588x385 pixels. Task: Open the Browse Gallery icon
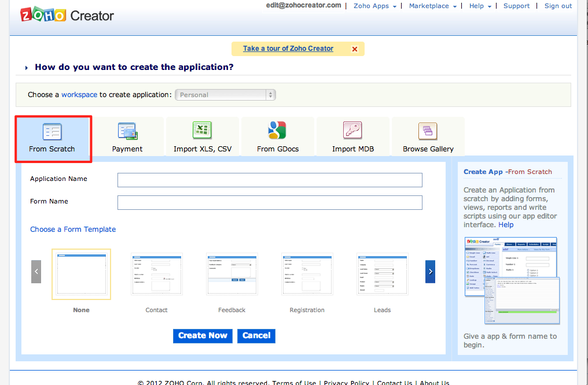point(428,131)
